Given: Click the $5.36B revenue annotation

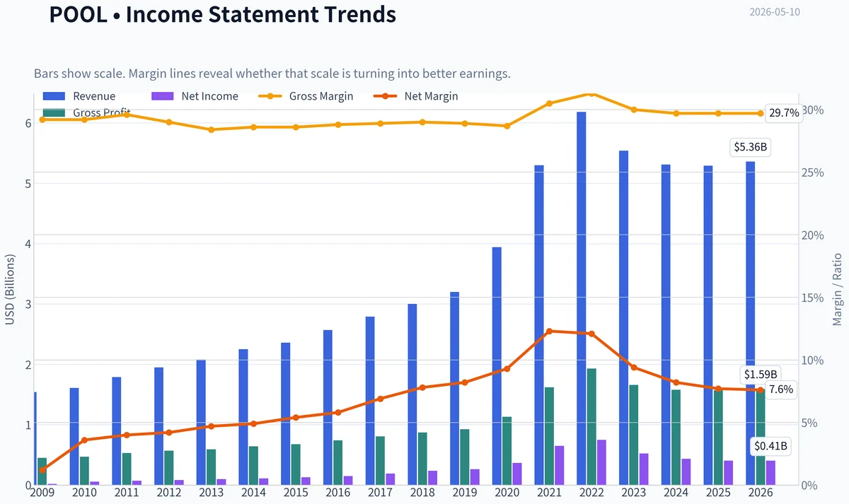Looking at the screenshot, I should (x=751, y=148).
